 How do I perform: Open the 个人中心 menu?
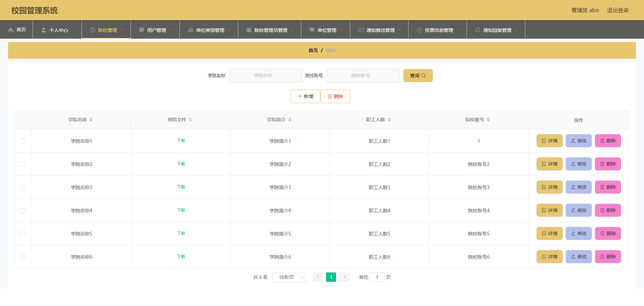[57, 30]
